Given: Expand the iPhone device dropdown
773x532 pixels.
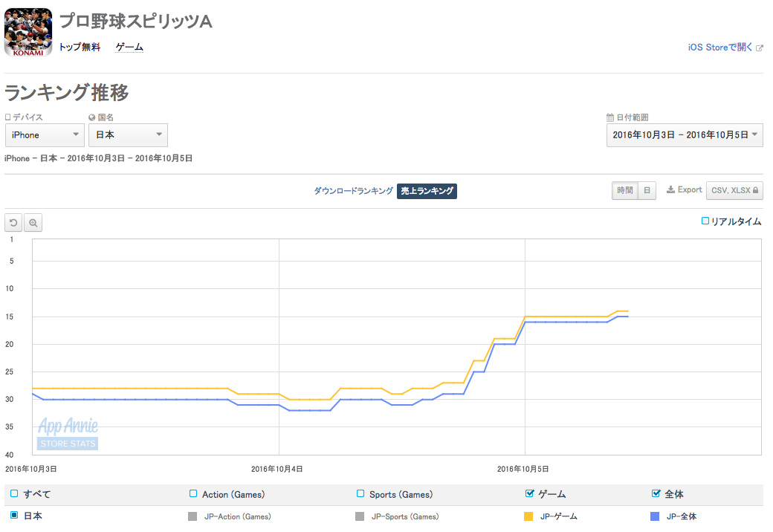Looking at the screenshot, I should point(45,135).
